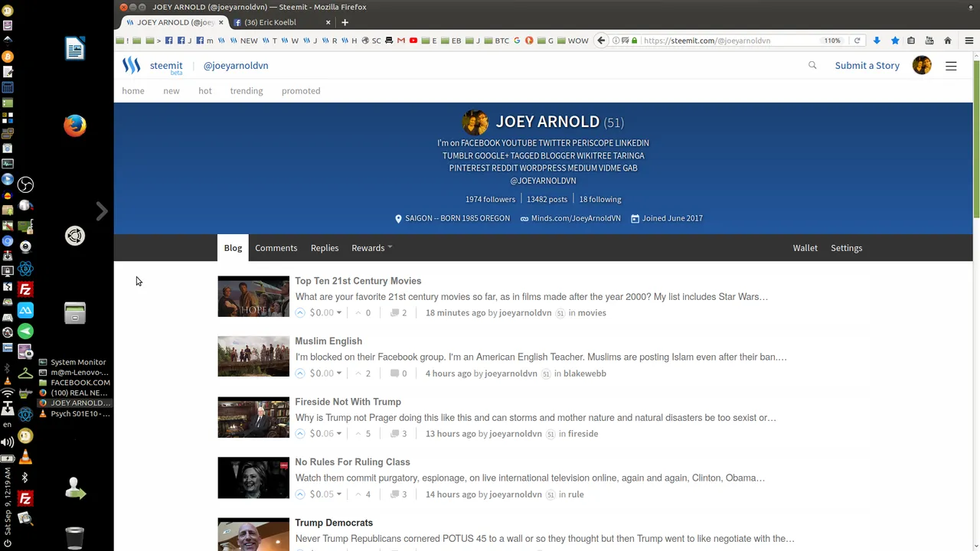Click the Steemit logo icon

pyautogui.click(x=132, y=65)
